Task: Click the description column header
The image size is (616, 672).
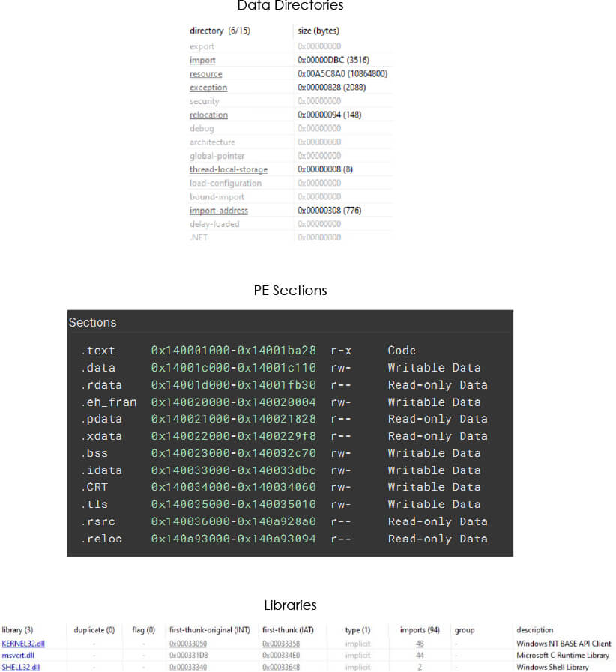Action: (x=534, y=630)
